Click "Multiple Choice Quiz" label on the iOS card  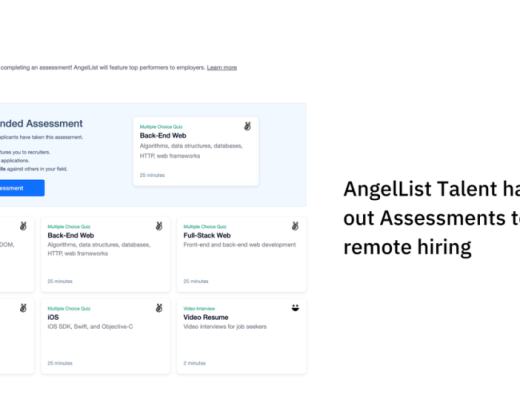[x=69, y=309]
